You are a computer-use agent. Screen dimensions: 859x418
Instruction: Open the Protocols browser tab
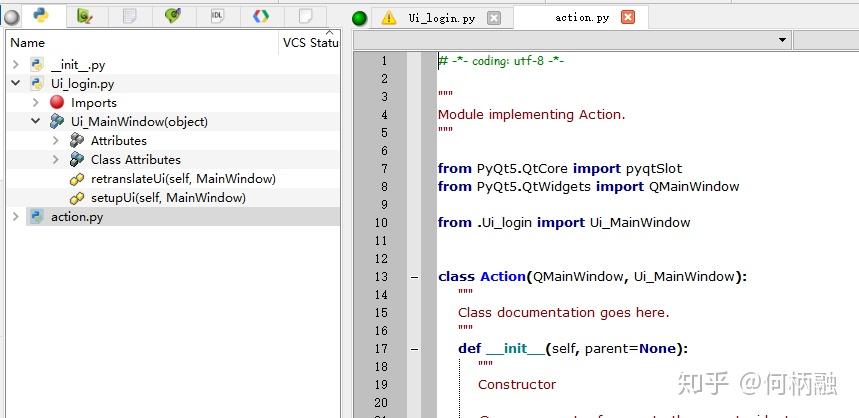[x=260, y=16]
